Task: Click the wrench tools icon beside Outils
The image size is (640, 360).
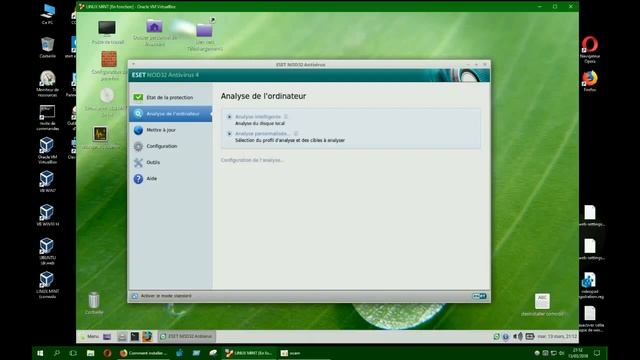Action: [x=138, y=162]
